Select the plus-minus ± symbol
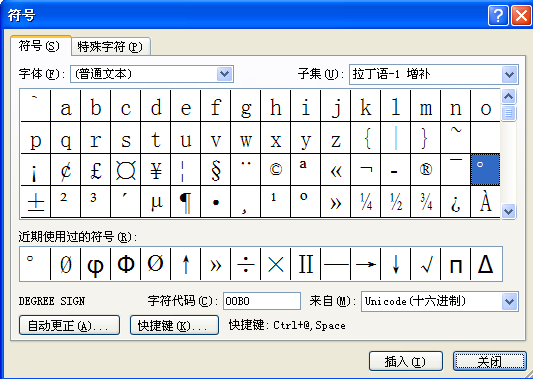 (x=36, y=201)
